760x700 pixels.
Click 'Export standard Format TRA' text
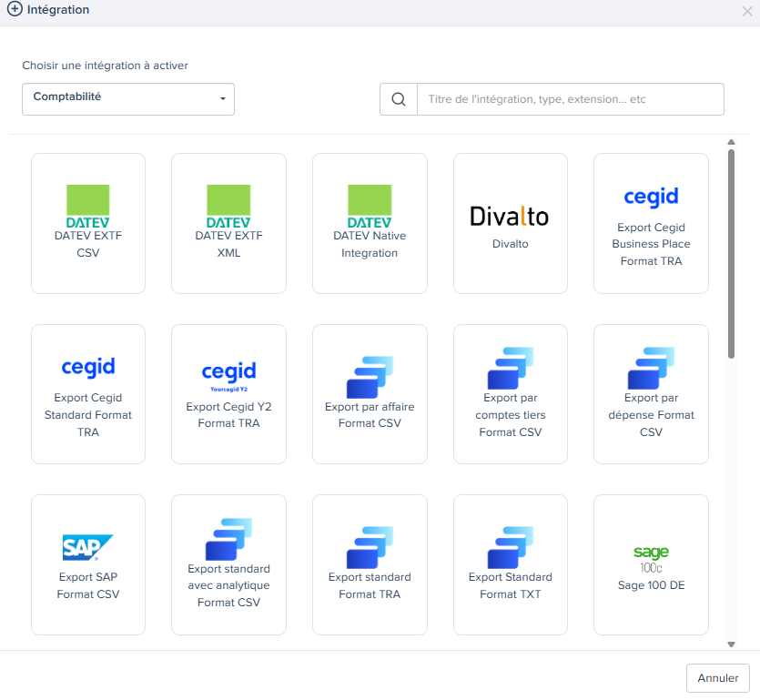(x=370, y=585)
